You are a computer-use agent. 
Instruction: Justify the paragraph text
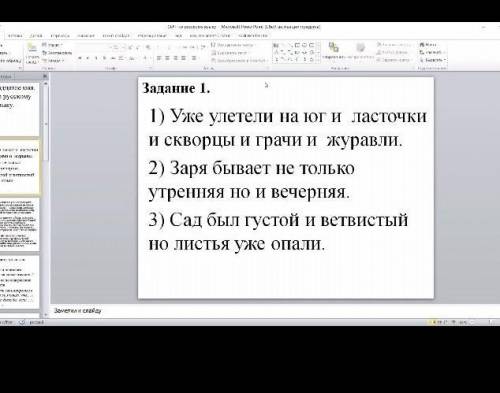(184, 58)
